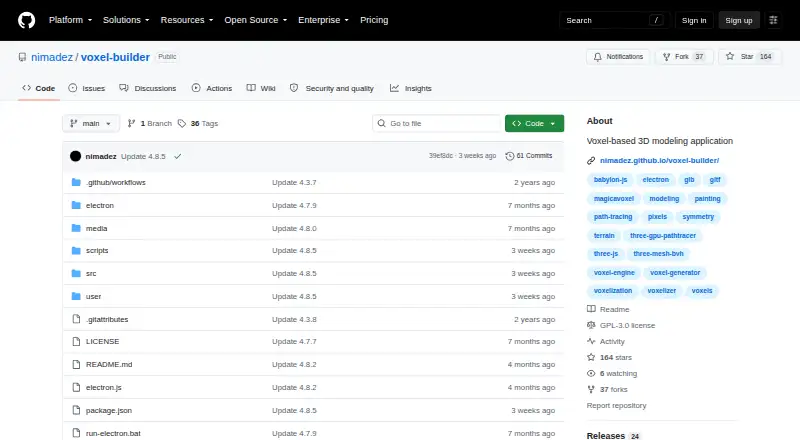Image resolution: width=800 pixels, height=440 pixels.
Task: Go to the Pricing page
Action: tap(374, 20)
